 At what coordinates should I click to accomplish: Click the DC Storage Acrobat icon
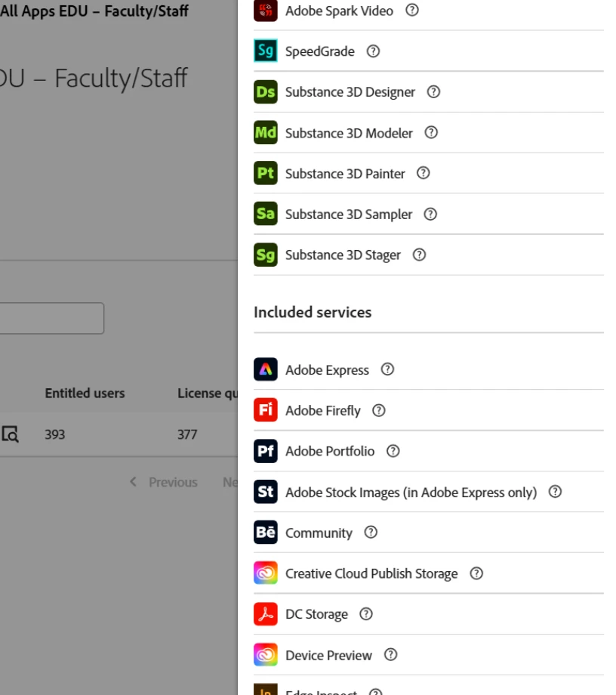tap(265, 614)
